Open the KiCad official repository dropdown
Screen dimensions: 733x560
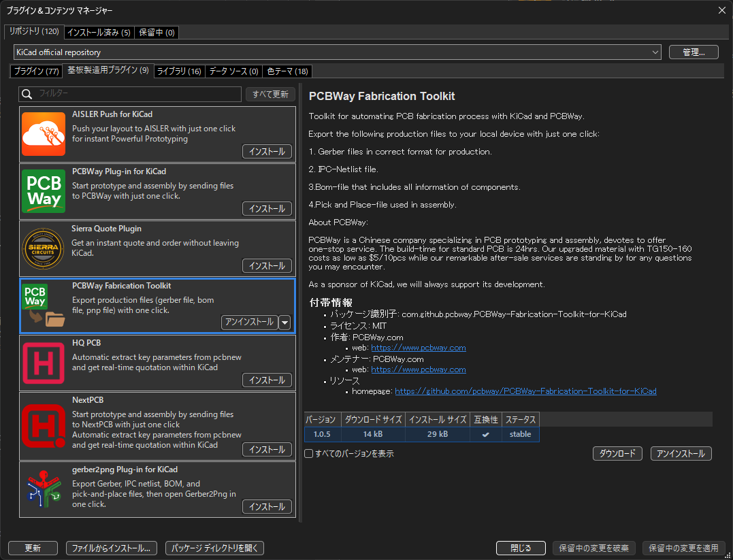tap(337, 52)
